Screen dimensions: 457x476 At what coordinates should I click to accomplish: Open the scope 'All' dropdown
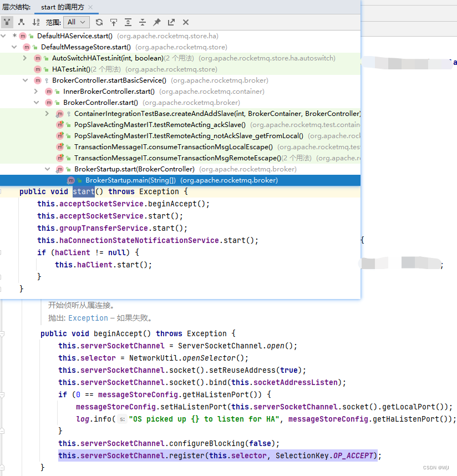[77, 22]
